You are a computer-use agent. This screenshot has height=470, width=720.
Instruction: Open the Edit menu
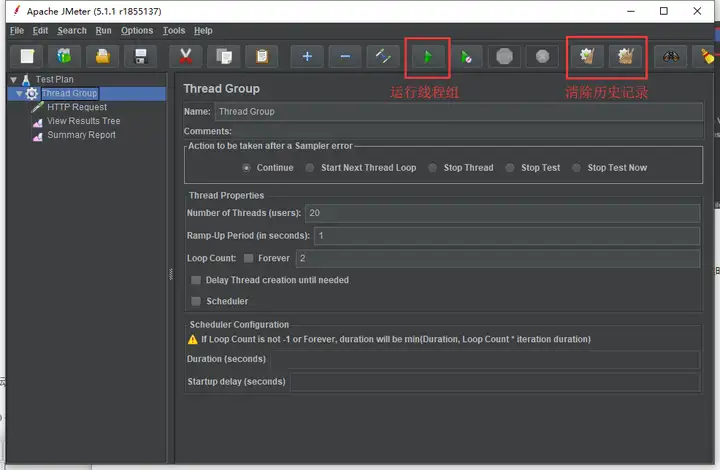40,31
